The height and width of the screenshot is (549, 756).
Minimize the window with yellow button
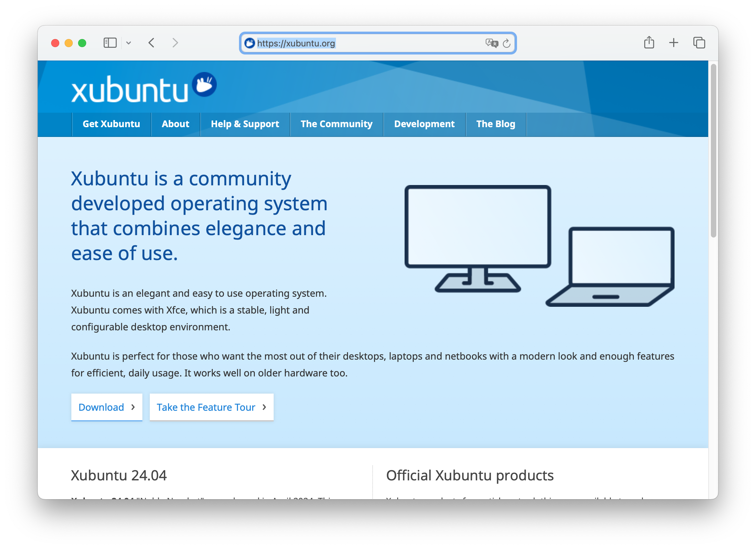(69, 43)
